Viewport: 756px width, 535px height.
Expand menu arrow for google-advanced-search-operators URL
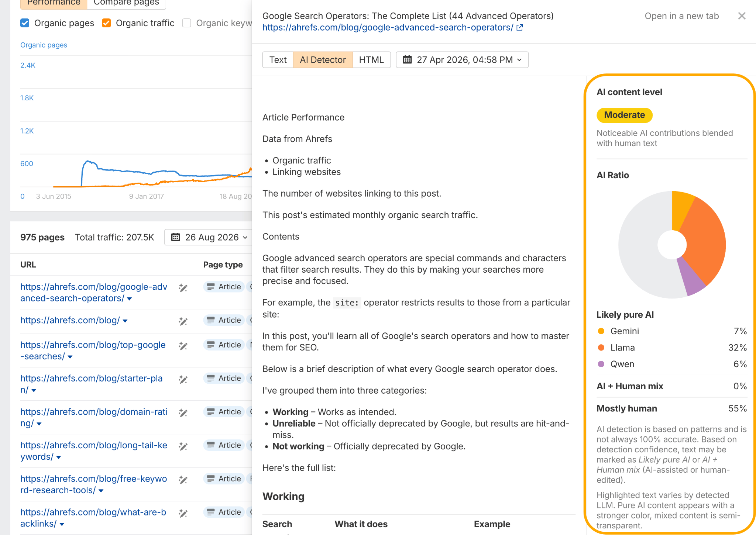coord(130,299)
